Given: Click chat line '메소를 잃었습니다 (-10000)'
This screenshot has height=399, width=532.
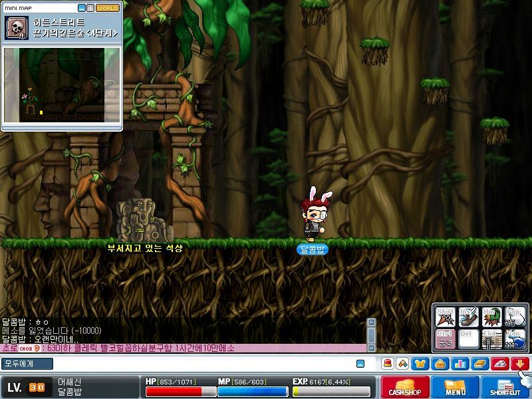Looking at the screenshot, I should pyautogui.click(x=52, y=331).
